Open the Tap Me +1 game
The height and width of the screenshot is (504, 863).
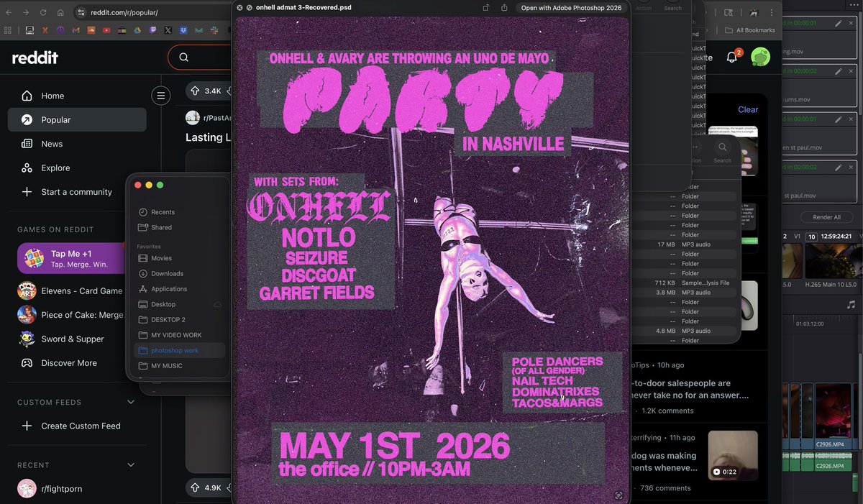click(x=72, y=259)
